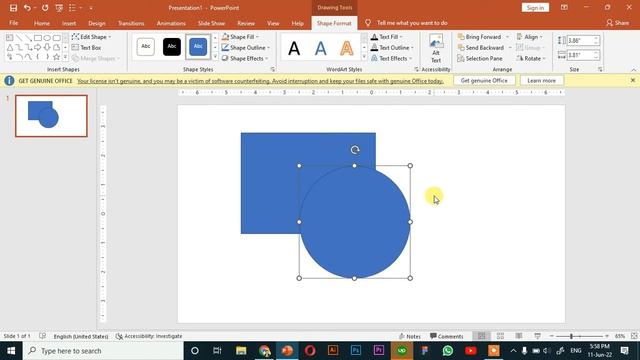Select the star shape in Insert Shapes gallery

pos(56,57)
